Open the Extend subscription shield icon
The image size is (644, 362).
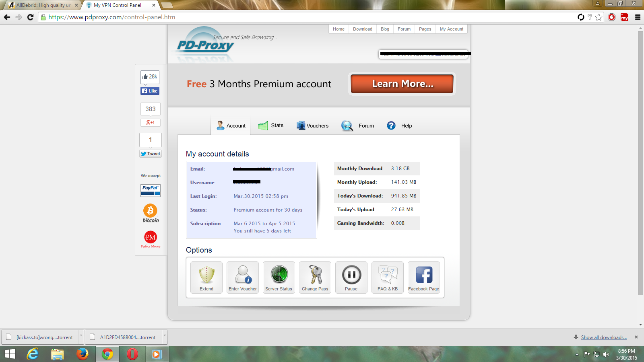tap(206, 278)
